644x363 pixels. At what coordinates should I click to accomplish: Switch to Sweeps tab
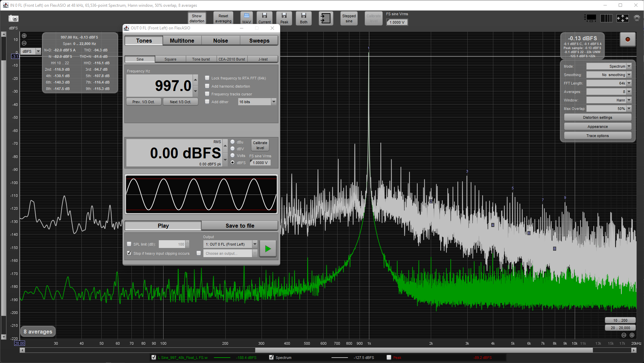[x=259, y=41]
